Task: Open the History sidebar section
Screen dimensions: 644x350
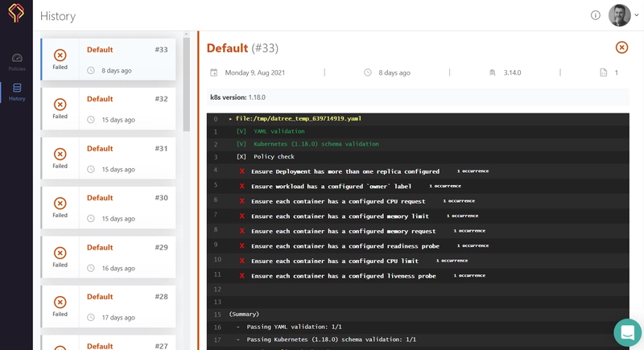Action: point(17,92)
